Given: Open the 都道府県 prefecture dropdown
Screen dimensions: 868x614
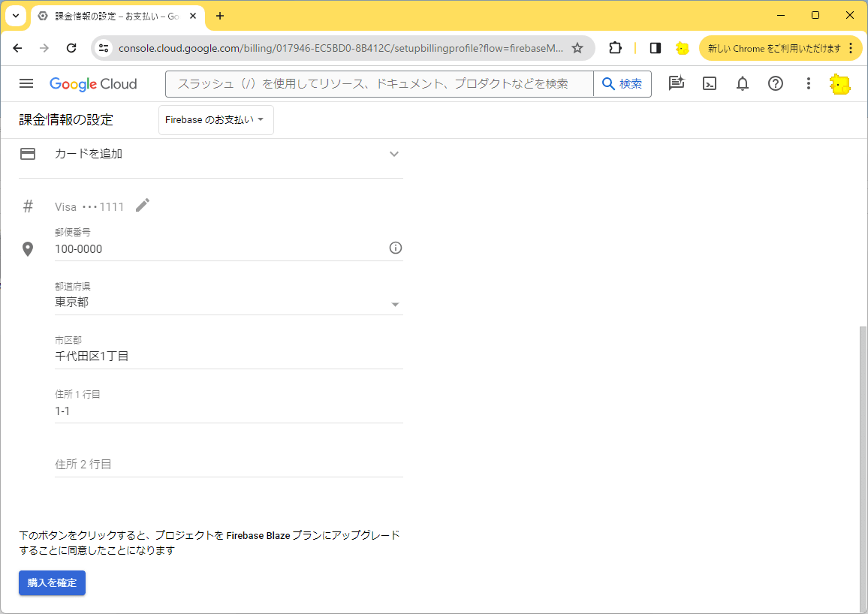Looking at the screenshot, I should [x=228, y=302].
